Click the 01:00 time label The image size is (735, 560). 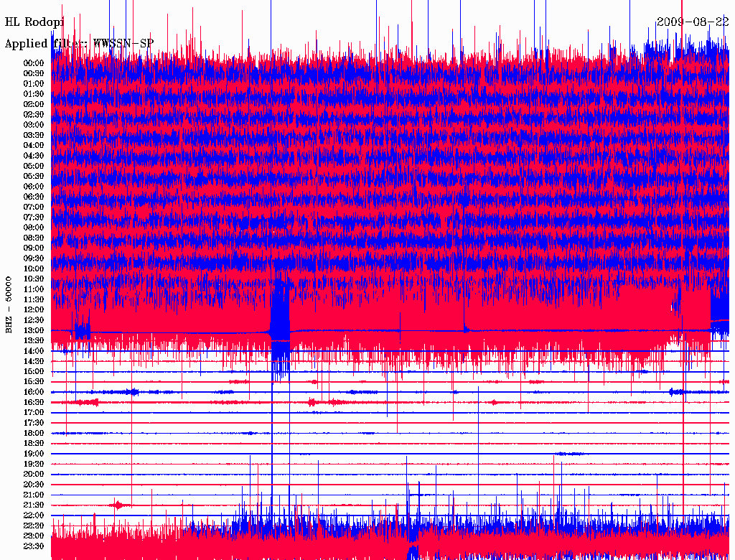[x=33, y=83]
